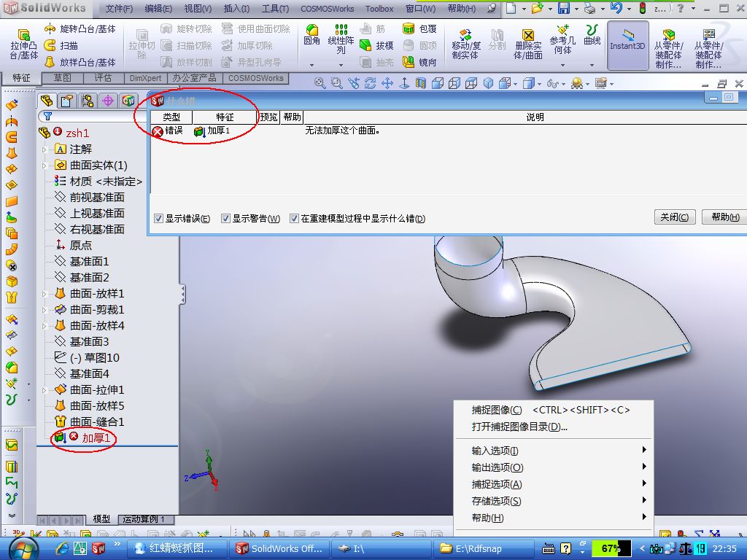Open the Reference Geometry (参考几何体) tool

[x=562, y=40]
